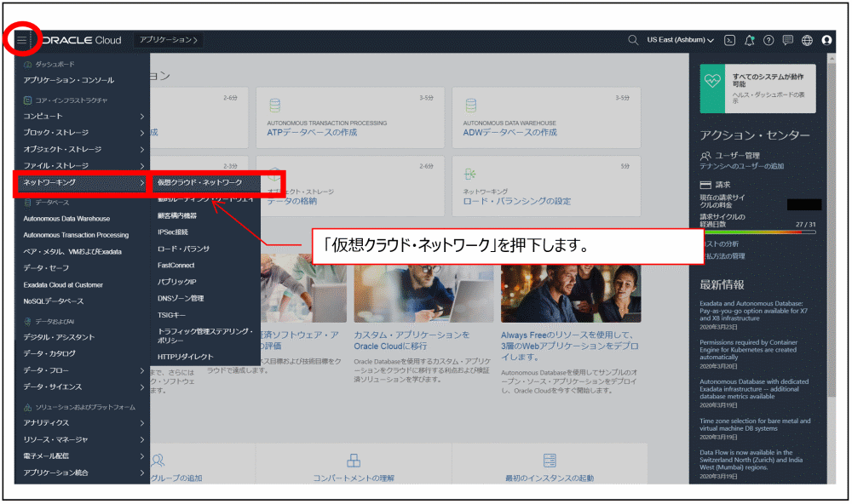Click the group add person icon
This screenshot has width=852, height=504.
(158, 461)
